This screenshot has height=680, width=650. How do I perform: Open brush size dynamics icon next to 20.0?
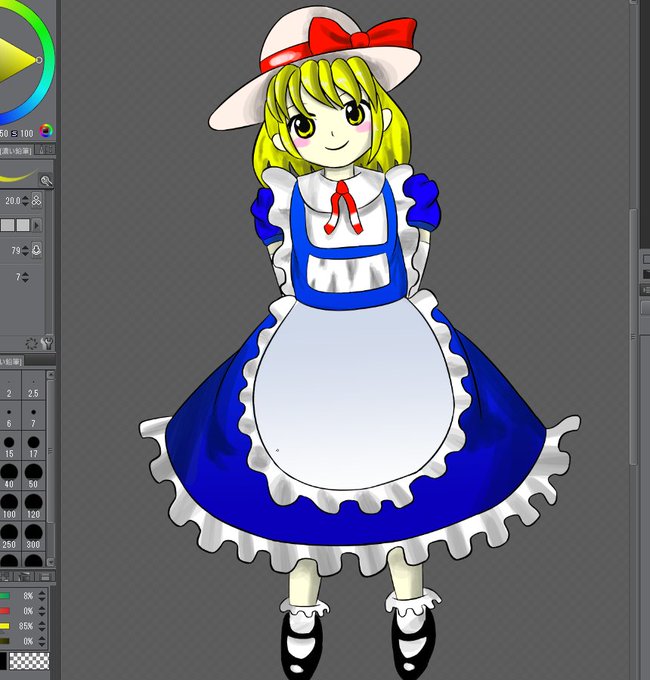[37, 200]
